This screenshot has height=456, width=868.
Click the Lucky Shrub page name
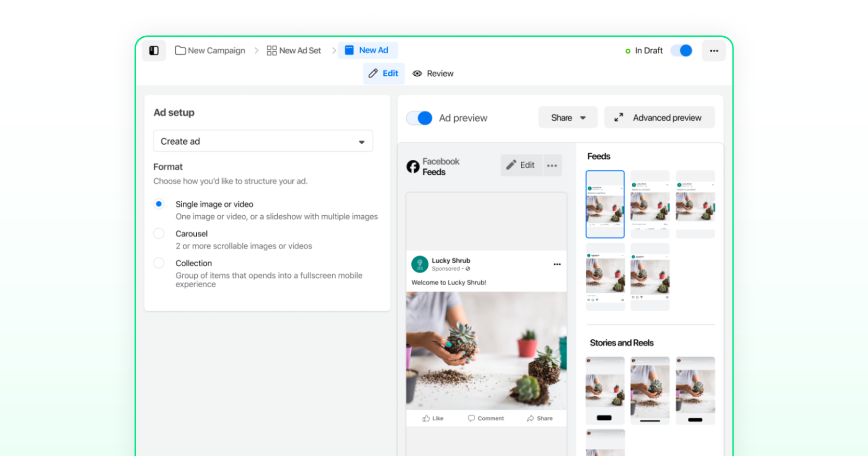pos(451,261)
